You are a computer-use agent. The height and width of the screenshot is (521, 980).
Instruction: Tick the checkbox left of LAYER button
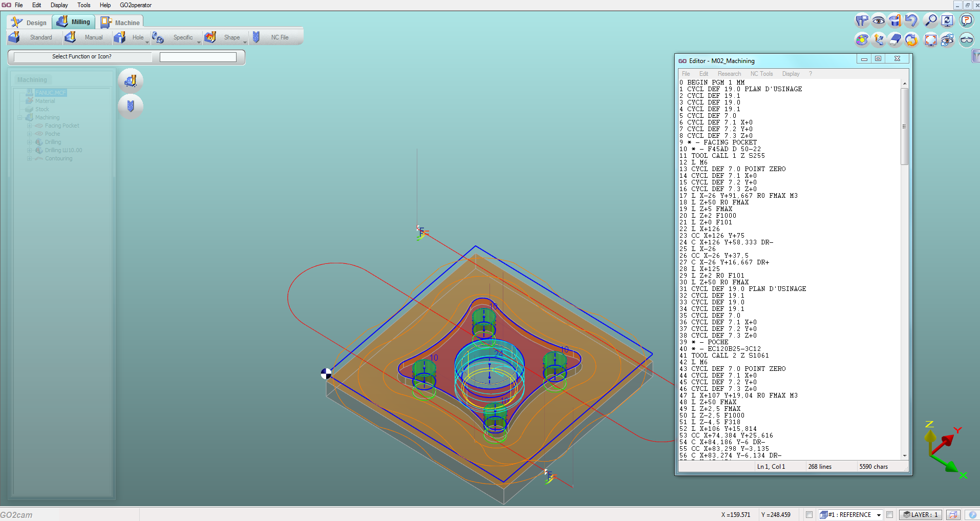coord(890,515)
